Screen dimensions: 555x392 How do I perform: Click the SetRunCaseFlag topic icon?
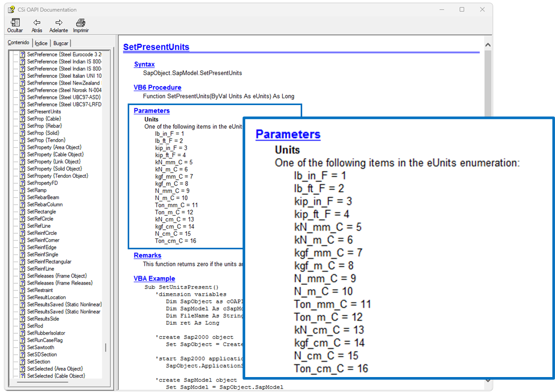point(22,340)
